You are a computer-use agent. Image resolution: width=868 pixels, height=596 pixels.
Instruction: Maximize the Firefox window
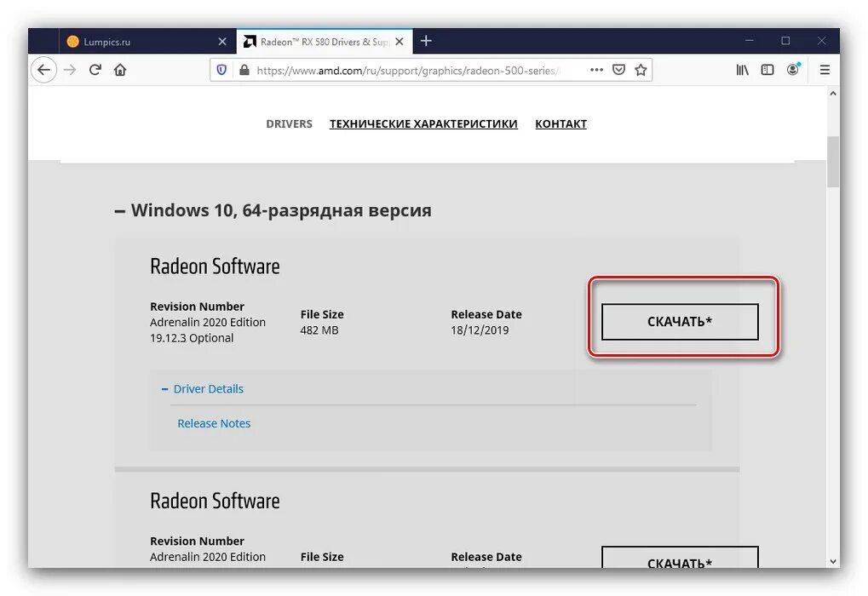tap(785, 41)
